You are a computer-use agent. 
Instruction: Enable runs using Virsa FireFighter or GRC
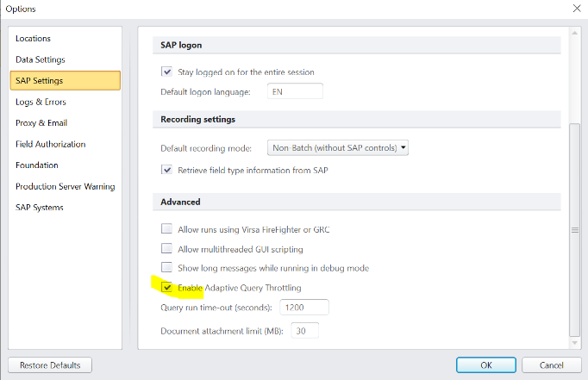pos(167,229)
